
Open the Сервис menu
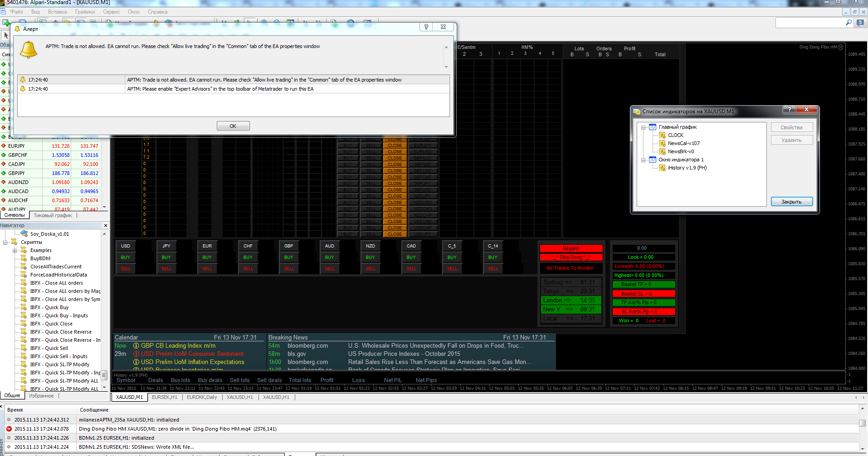[112, 12]
